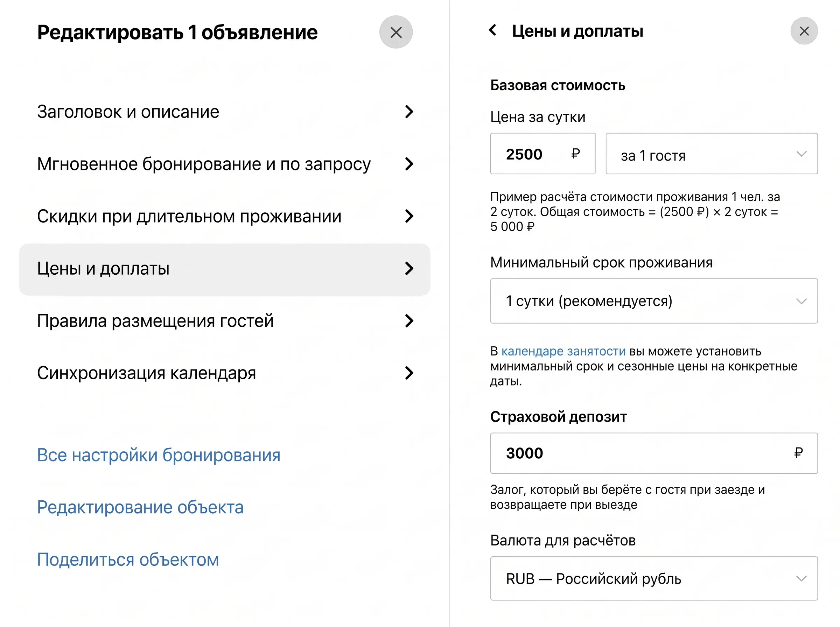The height and width of the screenshot is (627, 840).
Task: Click chevron beside Скидки при длительном проживании
Action: coord(409,216)
